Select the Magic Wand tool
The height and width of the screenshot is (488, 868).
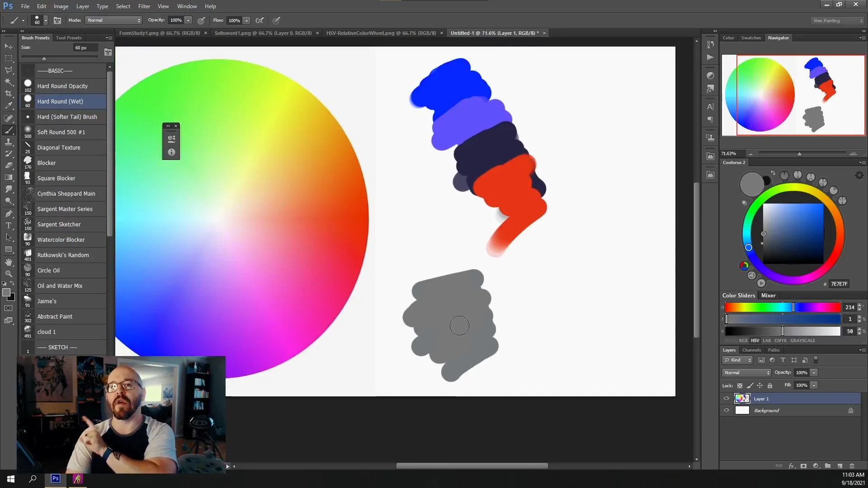click(x=8, y=82)
